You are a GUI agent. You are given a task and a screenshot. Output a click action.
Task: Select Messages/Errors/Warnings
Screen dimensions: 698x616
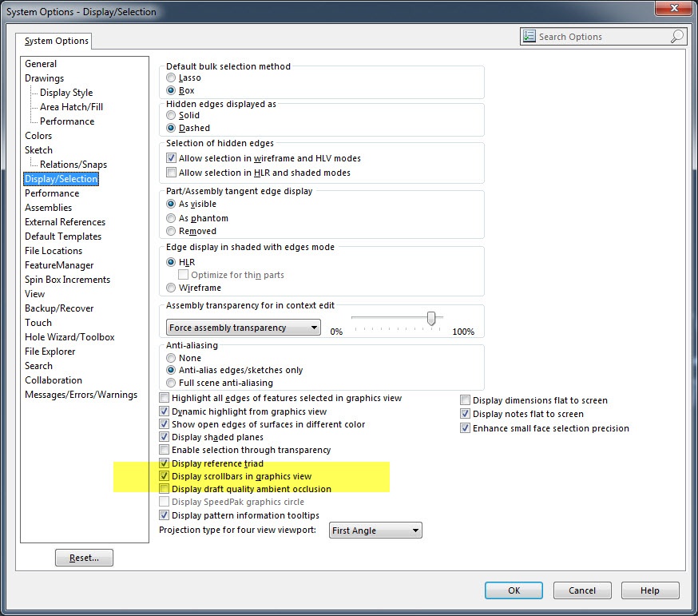81,395
